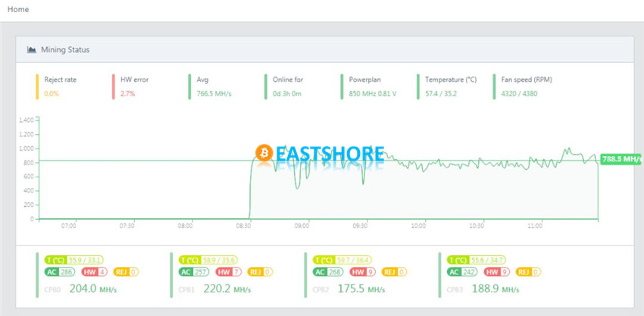Click the 1,400 y-axis label
644x316 pixels.
coord(27,120)
